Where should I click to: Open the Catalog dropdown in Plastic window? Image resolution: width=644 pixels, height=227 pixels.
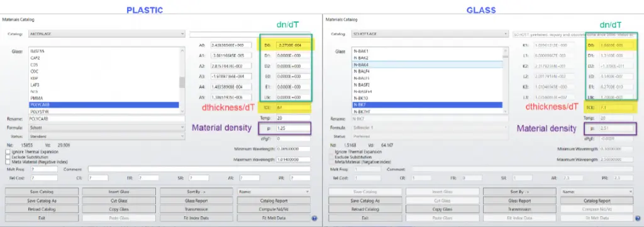107,34
